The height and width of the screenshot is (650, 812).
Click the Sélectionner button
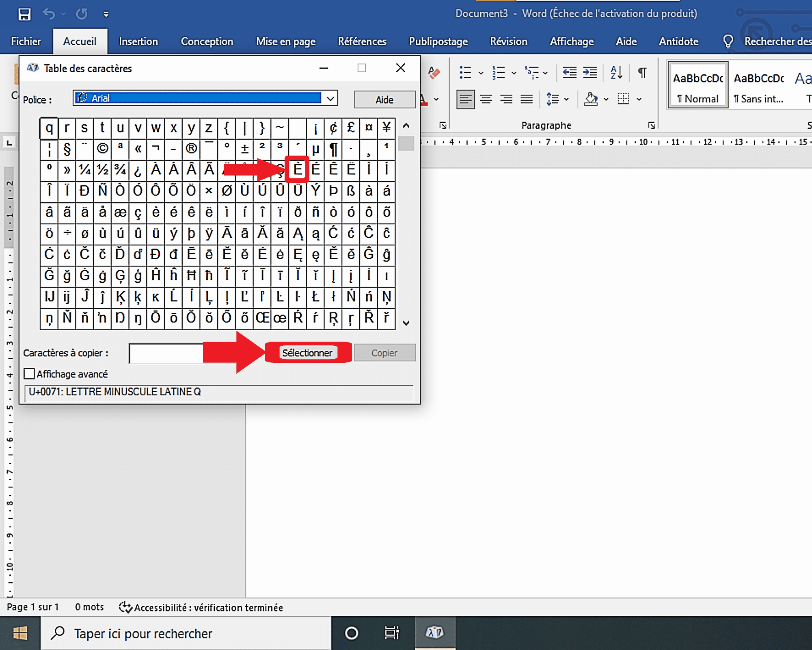coord(307,353)
